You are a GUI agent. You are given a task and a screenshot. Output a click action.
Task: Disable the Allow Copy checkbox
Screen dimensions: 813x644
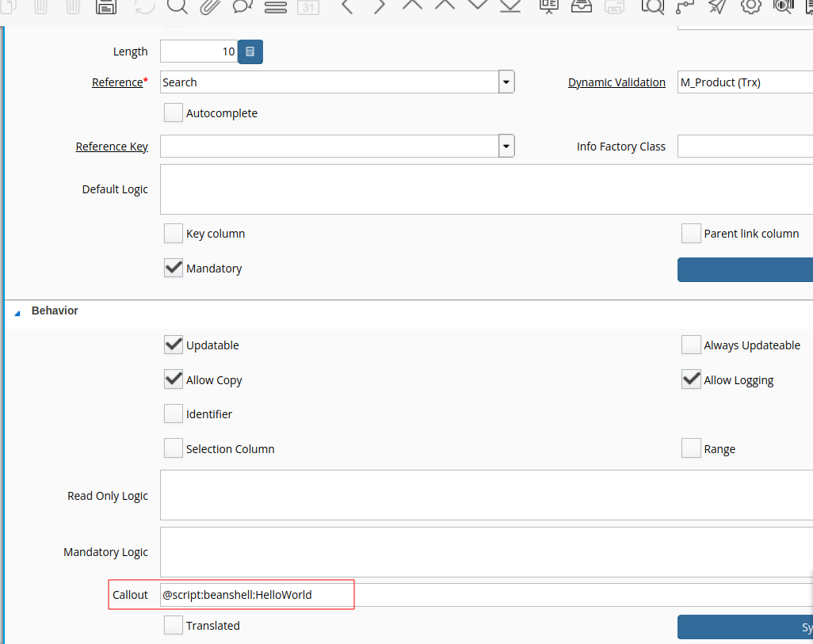(x=174, y=379)
